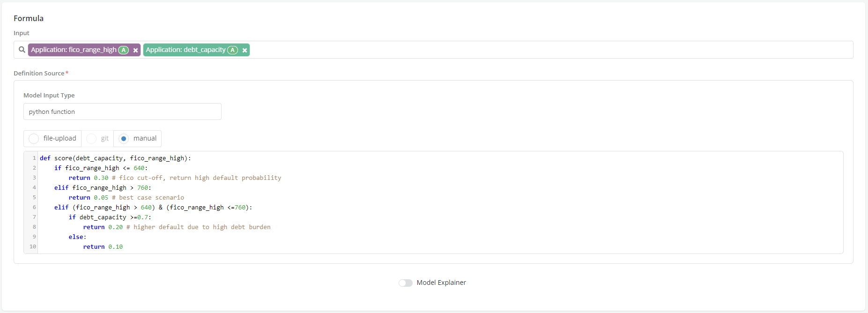Place cursor on the def score line
The width and height of the screenshot is (868, 313).
pyautogui.click(x=115, y=158)
